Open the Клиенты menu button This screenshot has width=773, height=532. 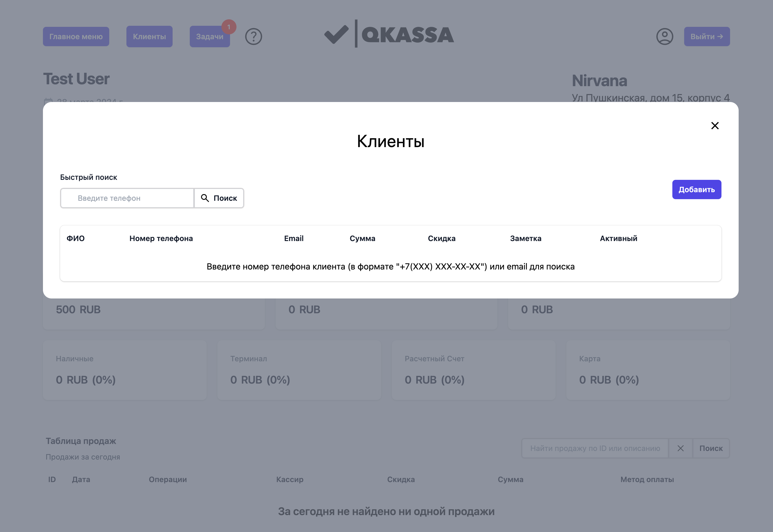pos(149,37)
